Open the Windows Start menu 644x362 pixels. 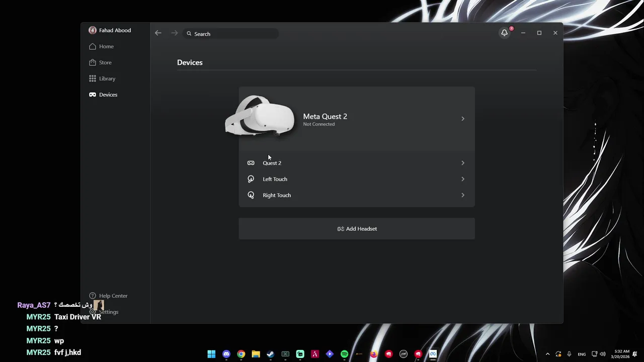point(211,354)
